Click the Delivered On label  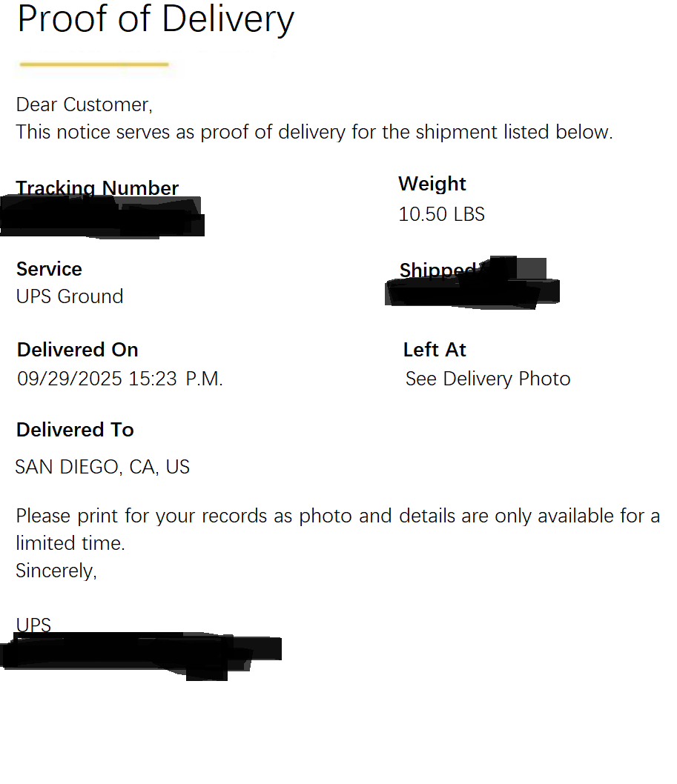point(78,350)
